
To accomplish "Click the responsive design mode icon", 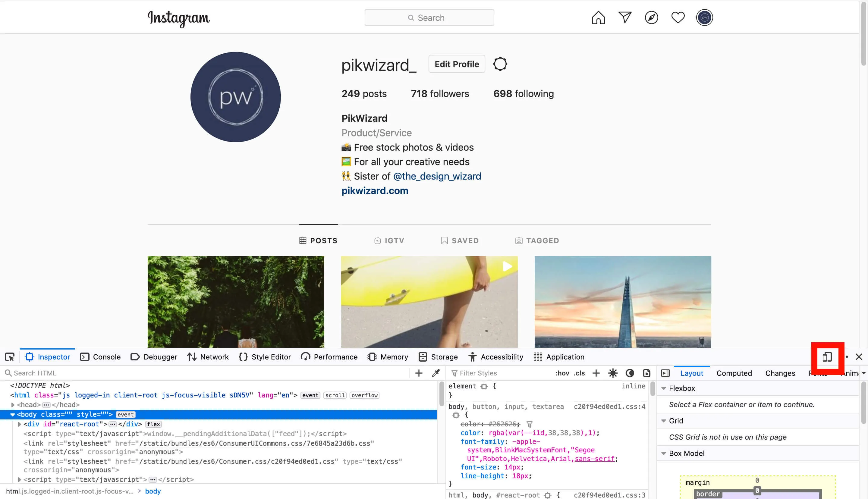I will coord(827,356).
